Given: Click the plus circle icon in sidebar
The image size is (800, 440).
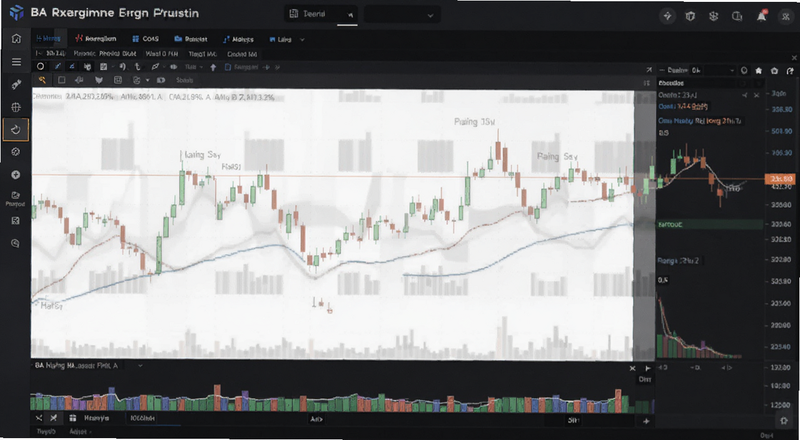Looking at the screenshot, I should click(x=16, y=175).
